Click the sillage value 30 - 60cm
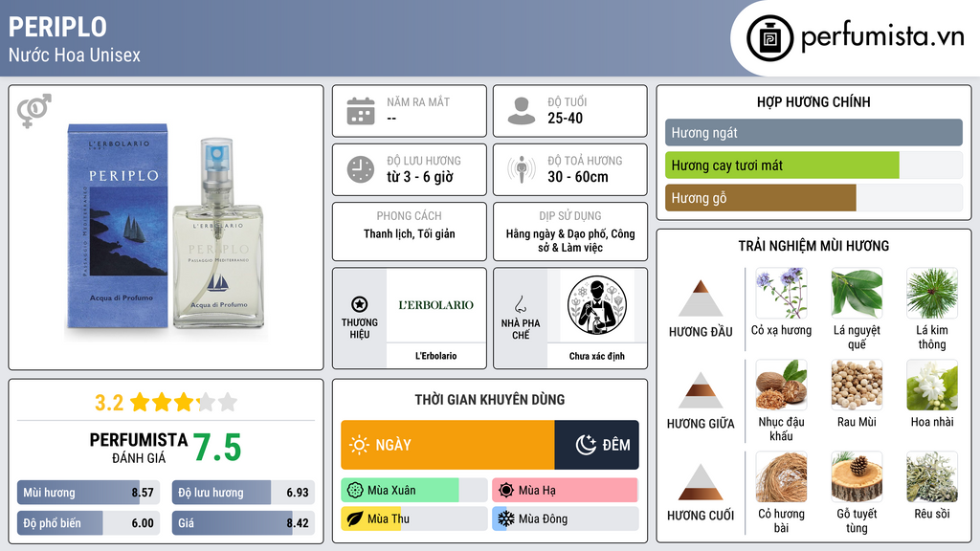This screenshot has height=551, width=980. [577, 177]
